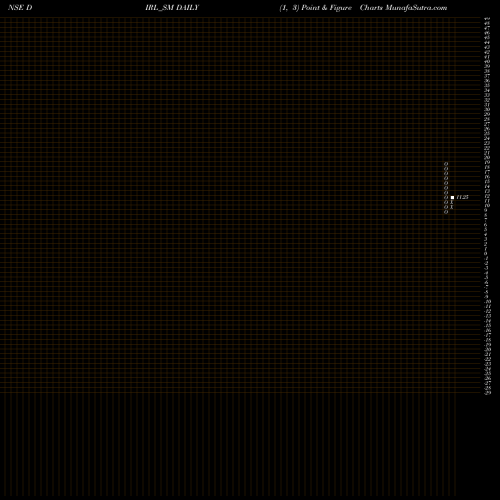
Task: Click the topmost O in the falling column
Action: pyautogui.click(x=446, y=164)
